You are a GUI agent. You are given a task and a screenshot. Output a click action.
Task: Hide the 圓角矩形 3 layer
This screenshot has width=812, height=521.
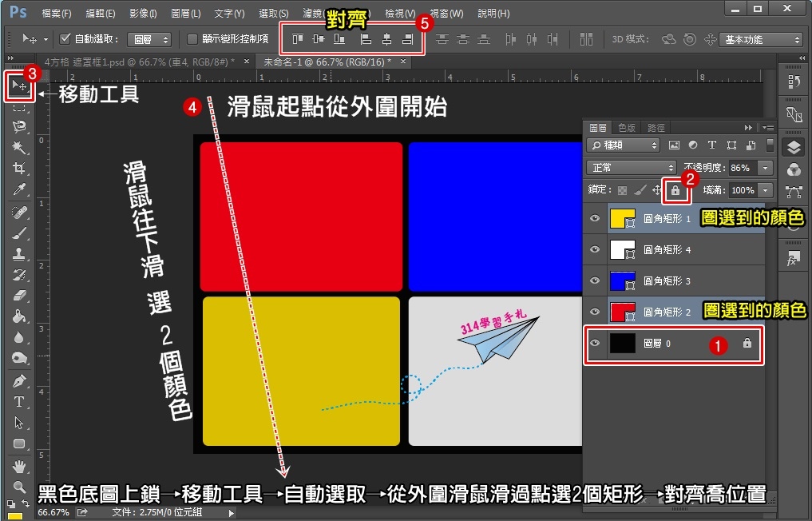point(595,280)
